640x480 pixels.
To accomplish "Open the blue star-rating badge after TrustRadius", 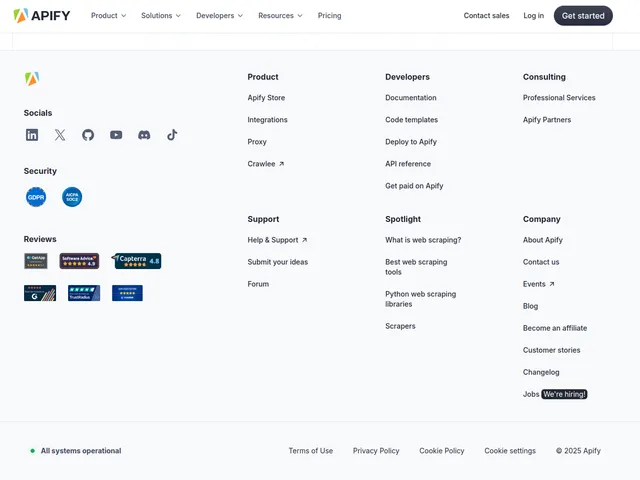I will click(127, 293).
